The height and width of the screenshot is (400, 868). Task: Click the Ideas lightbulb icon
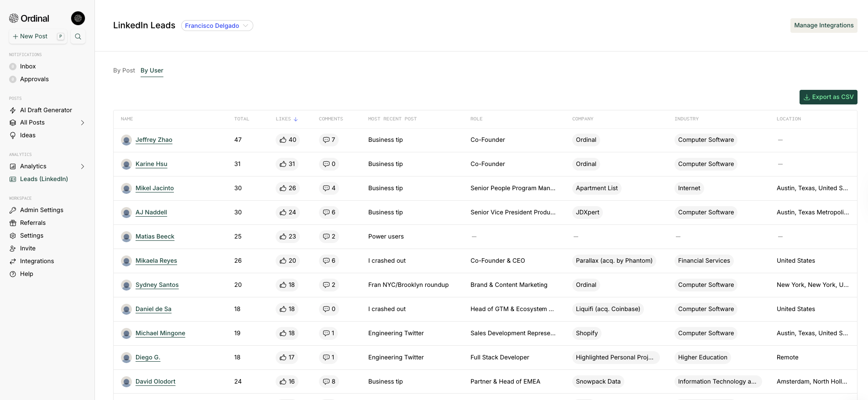13,135
